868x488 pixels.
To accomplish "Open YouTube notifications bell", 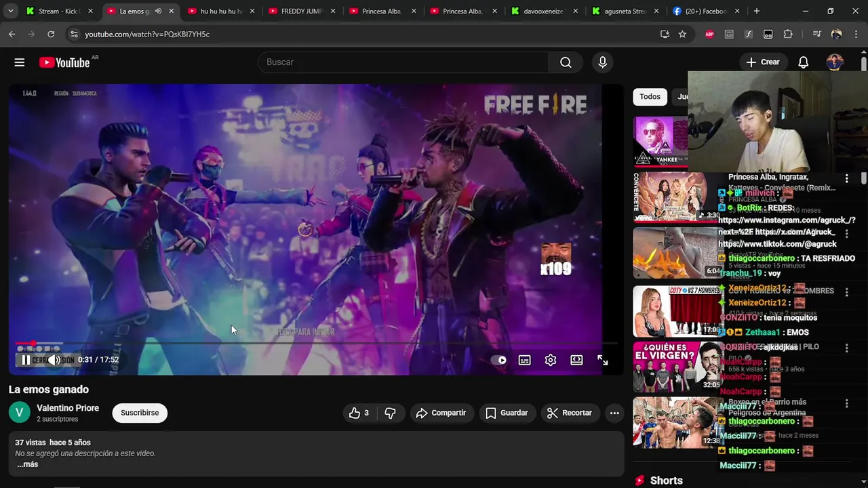I will click(803, 62).
